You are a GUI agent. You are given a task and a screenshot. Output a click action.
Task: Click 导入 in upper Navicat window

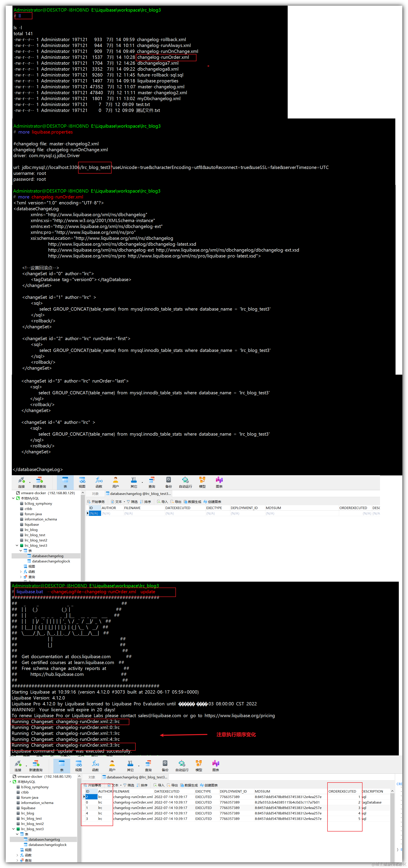pos(163,502)
